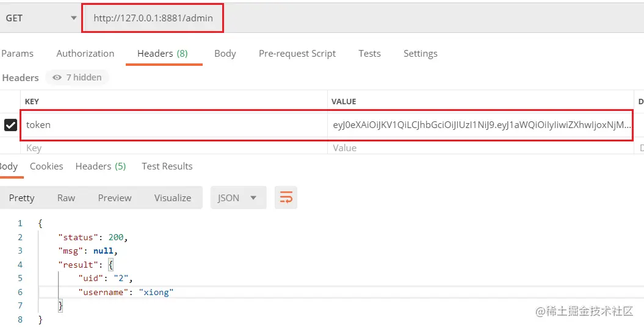This screenshot has width=644, height=328.
Task: Collapse the "result" object brace
Action: (110, 265)
